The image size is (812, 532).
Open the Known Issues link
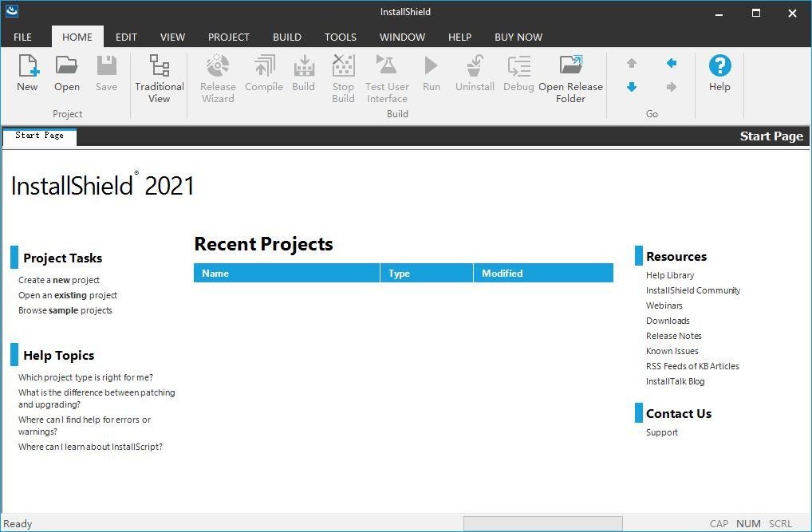point(672,351)
